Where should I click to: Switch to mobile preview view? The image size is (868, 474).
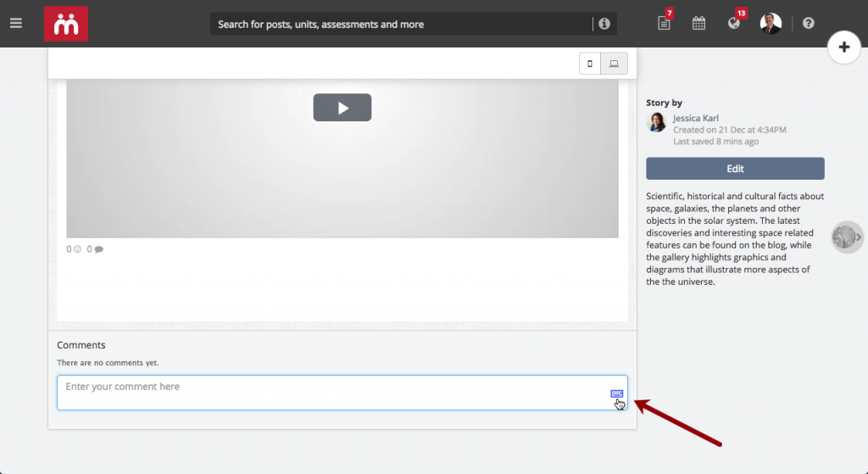[590, 64]
